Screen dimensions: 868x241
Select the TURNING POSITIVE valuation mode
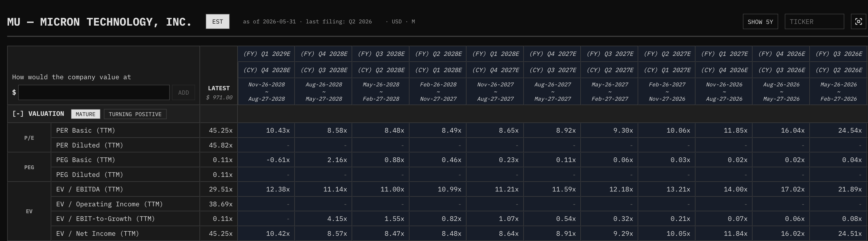click(x=135, y=114)
